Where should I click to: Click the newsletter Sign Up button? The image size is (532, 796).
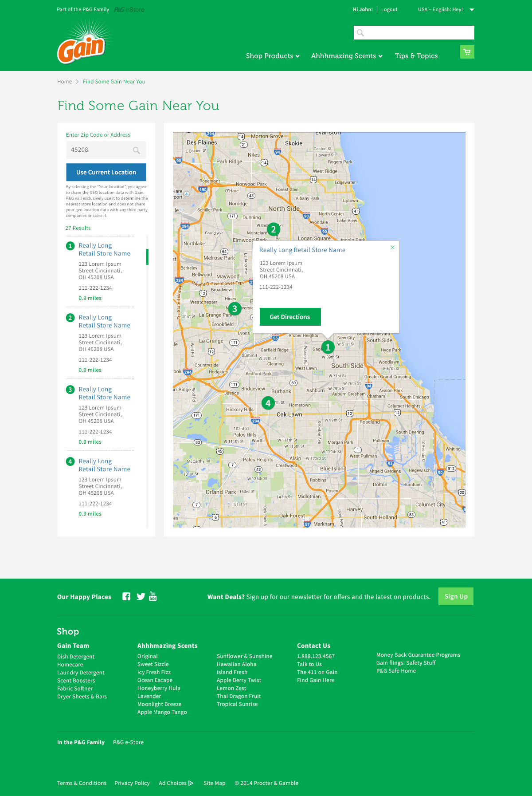click(x=456, y=596)
